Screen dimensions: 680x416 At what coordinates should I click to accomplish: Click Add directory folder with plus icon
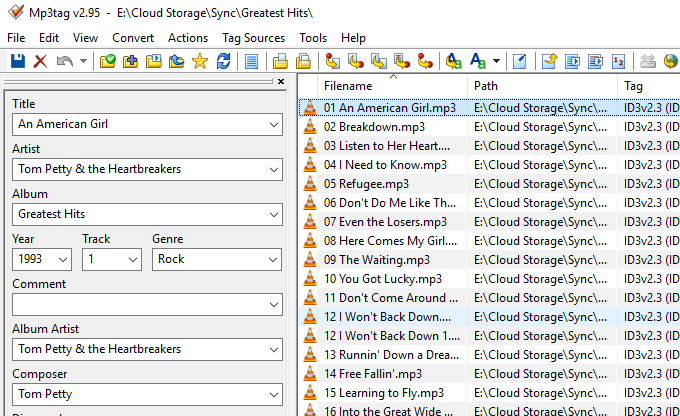(130, 61)
